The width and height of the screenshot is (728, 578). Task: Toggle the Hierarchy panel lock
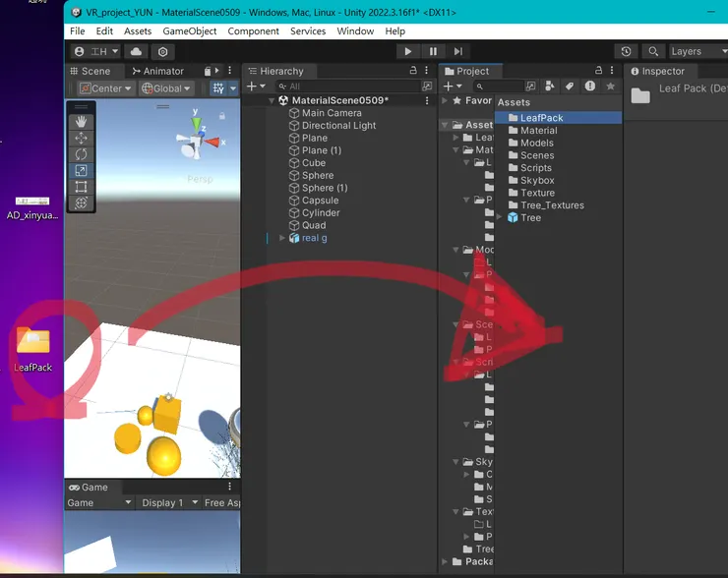[412, 71]
